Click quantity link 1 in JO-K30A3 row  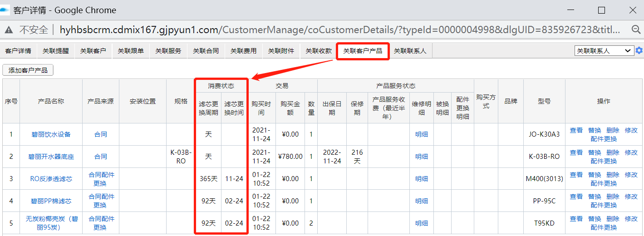coord(311,134)
